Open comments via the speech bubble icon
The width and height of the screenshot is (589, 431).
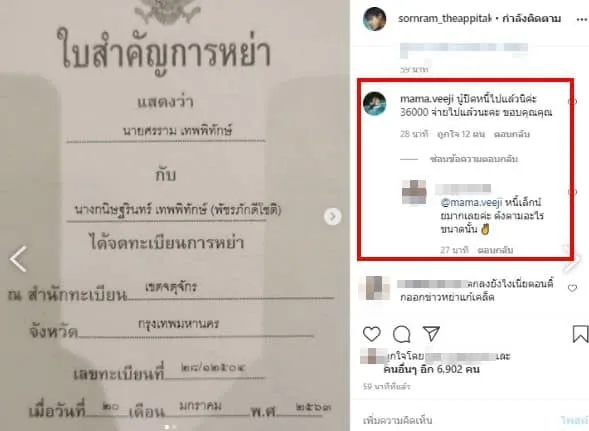pos(402,334)
